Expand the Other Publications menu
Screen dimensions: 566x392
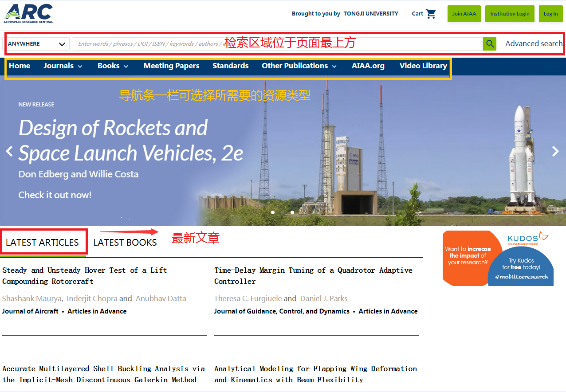pos(299,66)
